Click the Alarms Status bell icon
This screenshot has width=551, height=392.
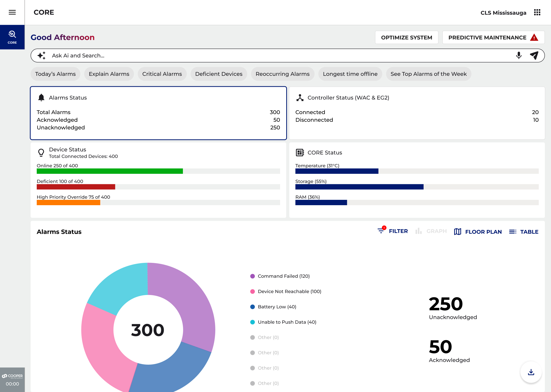(41, 97)
